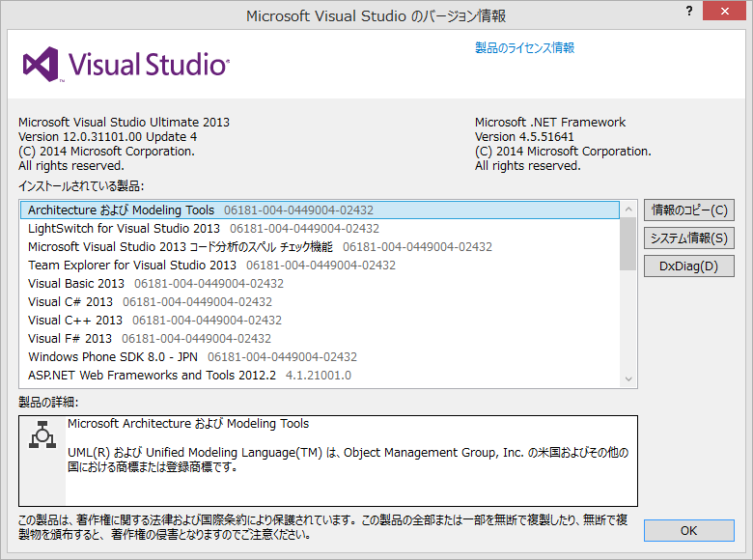Select Windows Phone SDK 8.0 - JPN

tap(320, 357)
